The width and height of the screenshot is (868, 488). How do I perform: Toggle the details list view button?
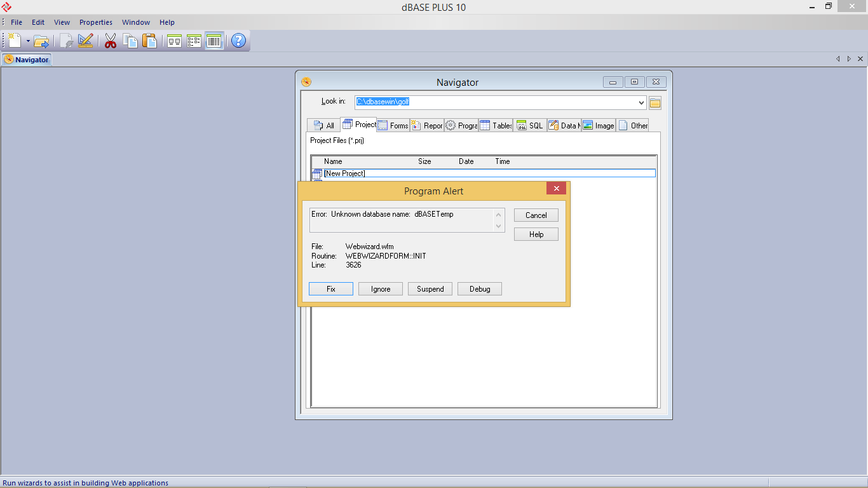tap(214, 41)
